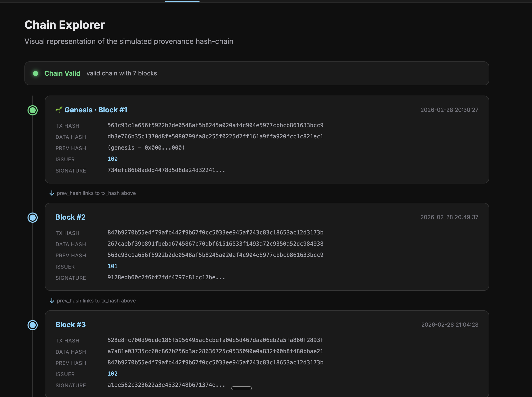Viewport: 532px width, 397px height.
Task: Open the Block #2 heading link
Action: pos(71,217)
